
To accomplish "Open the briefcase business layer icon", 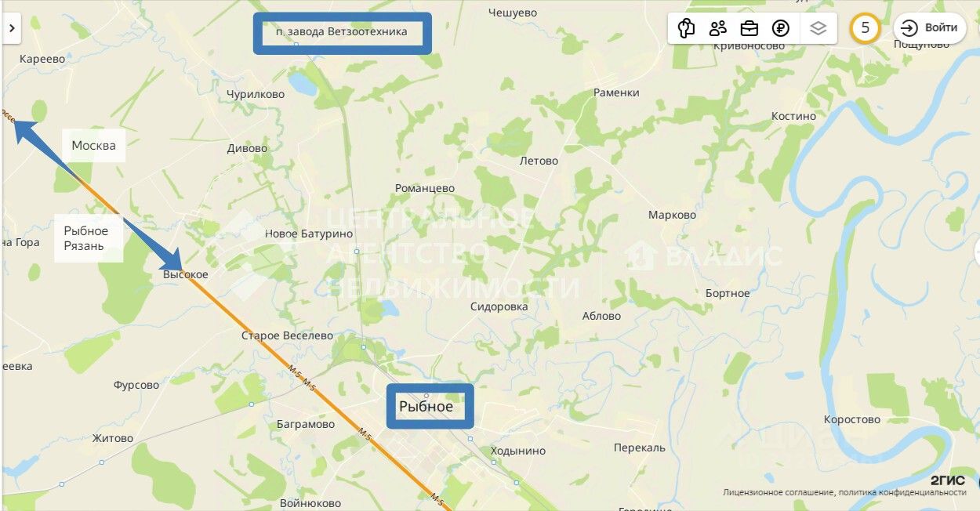I will click(749, 28).
